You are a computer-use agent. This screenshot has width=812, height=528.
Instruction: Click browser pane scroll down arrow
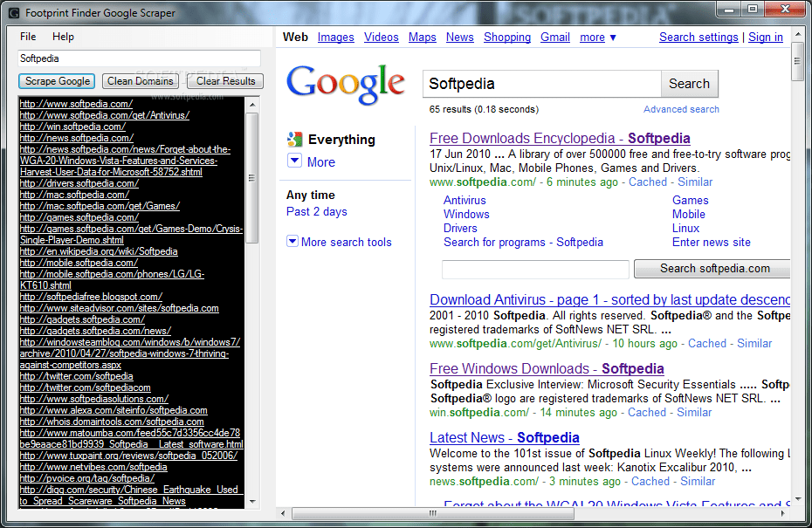click(x=797, y=499)
